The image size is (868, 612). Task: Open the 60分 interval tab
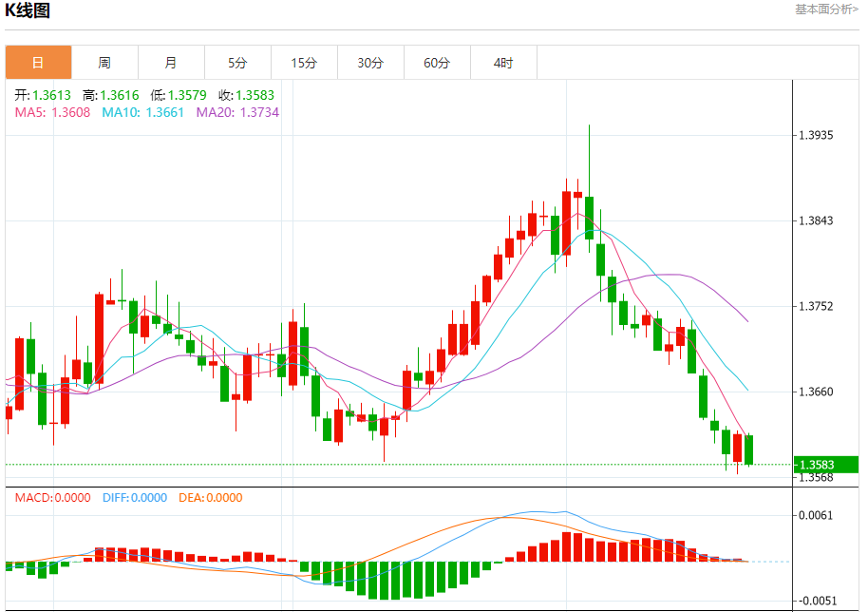[x=437, y=63]
